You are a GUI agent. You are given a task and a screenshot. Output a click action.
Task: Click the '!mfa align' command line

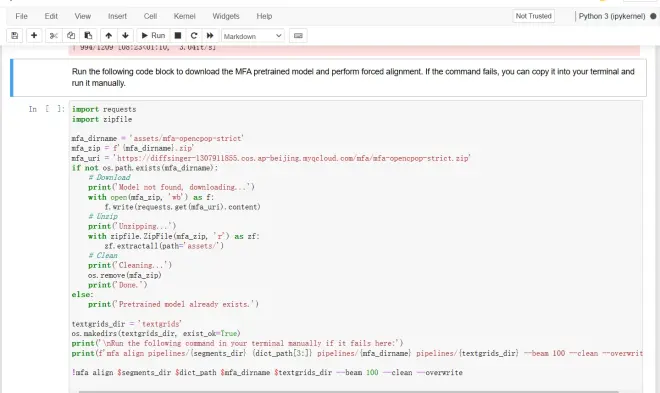[267, 372]
